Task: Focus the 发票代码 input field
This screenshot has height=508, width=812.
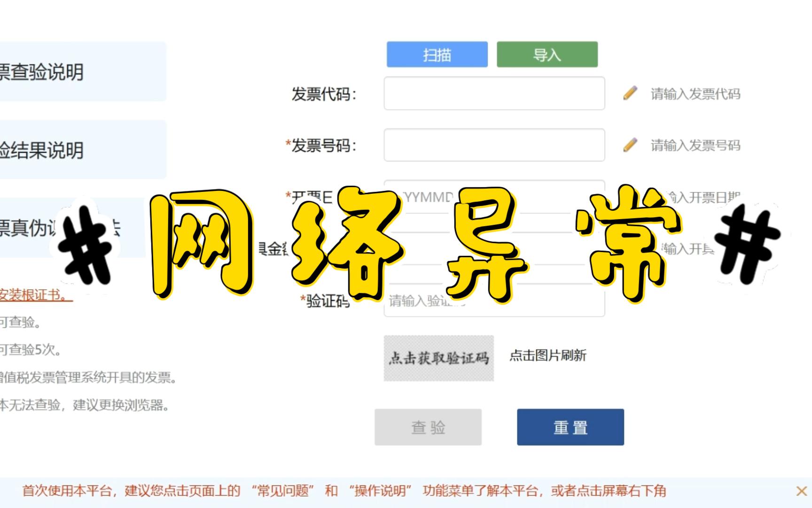Action: (x=494, y=94)
